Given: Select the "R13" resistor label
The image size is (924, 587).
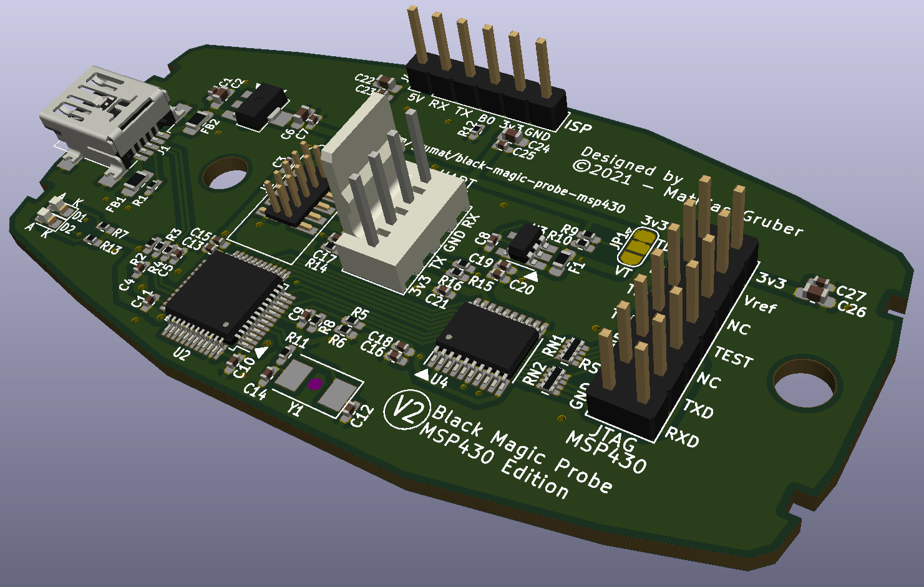Looking at the screenshot, I should pos(110,248).
